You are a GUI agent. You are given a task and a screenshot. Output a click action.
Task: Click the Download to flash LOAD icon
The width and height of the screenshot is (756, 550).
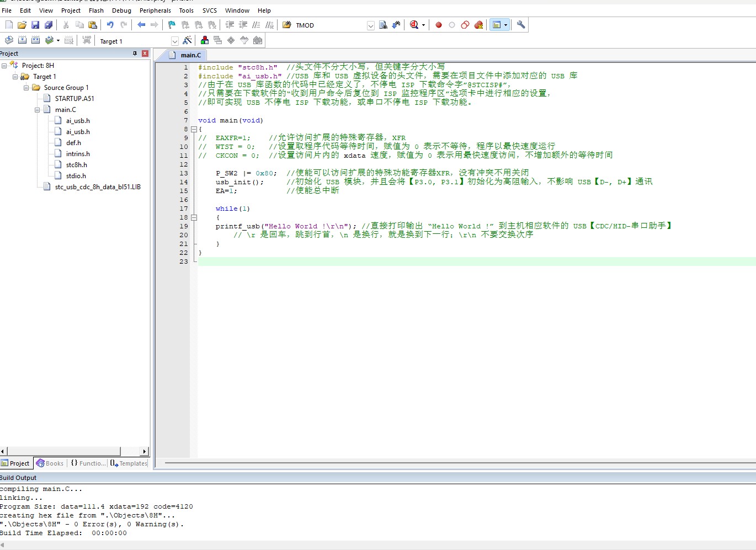click(87, 40)
